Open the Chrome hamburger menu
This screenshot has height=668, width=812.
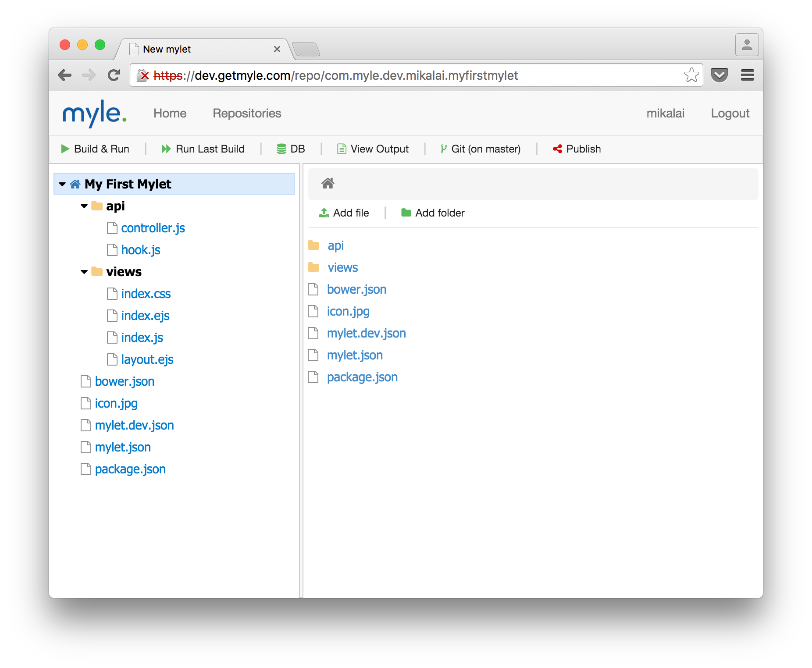[x=748, y=75]
